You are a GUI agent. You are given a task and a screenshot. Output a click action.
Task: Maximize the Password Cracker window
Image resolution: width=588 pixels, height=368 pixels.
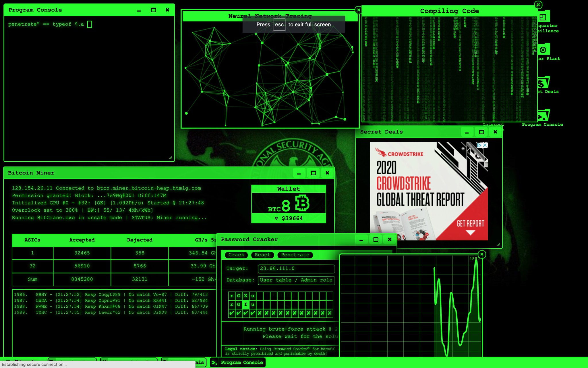[376, 239]
